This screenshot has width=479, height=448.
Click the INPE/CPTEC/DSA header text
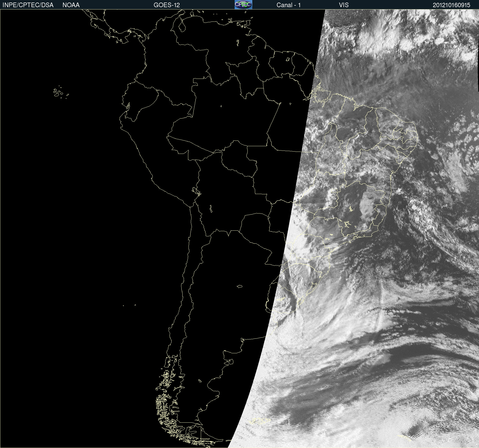pos(28,5)
